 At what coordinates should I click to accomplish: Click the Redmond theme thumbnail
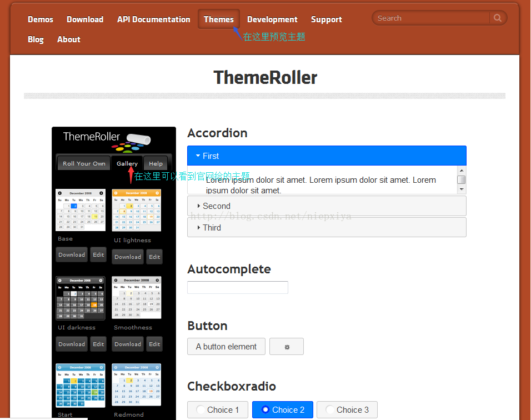coord(137,385)
